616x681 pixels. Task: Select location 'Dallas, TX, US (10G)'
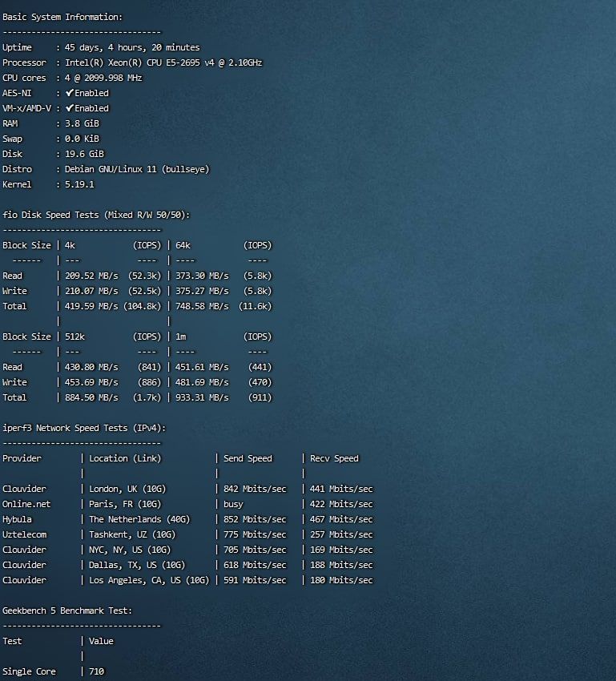pyautogui.click(x=137, y=565)
